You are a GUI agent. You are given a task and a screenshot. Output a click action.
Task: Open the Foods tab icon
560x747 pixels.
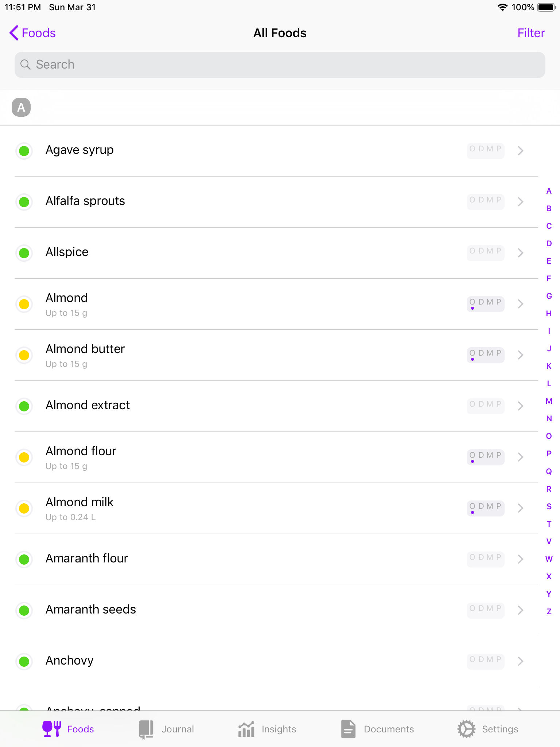click(51, 729)
